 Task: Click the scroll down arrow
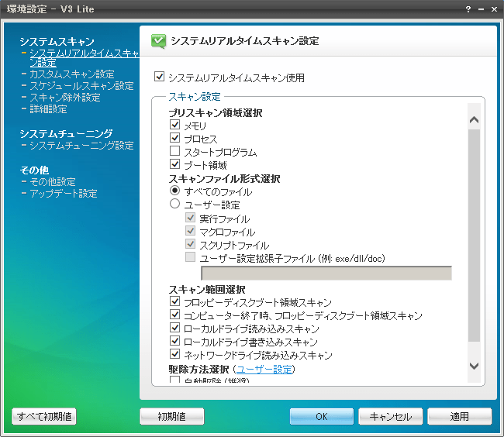[474, 366]
